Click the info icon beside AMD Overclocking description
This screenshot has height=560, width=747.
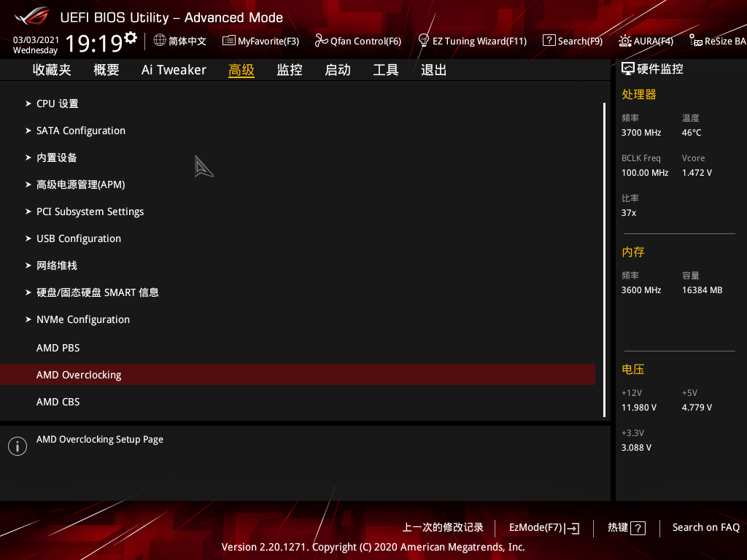[x=17, y=446]
